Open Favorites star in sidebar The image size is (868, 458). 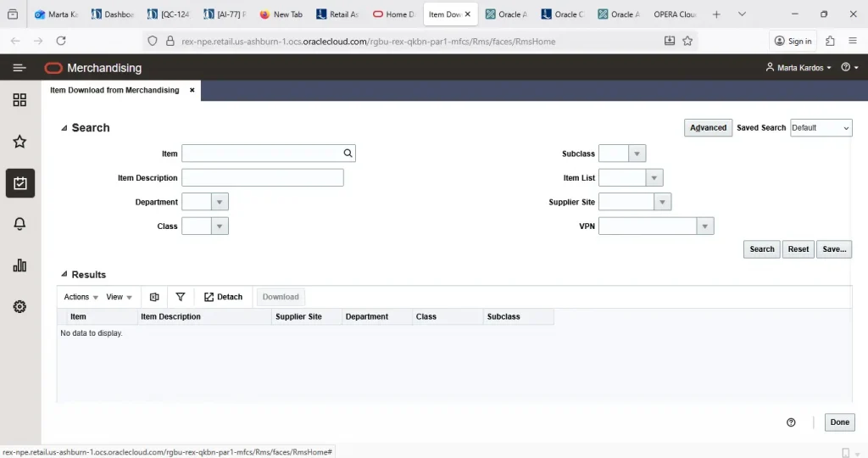pyautogui.click(x=19, y=142)
